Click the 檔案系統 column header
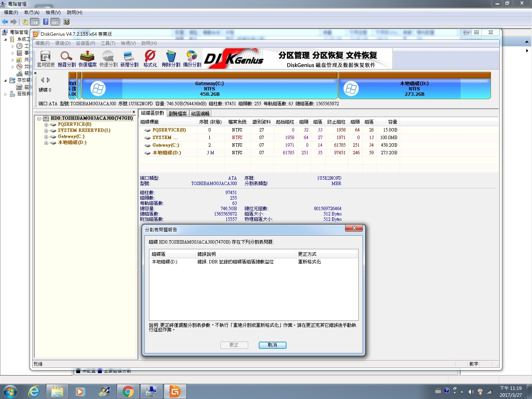 coord(237,122)
